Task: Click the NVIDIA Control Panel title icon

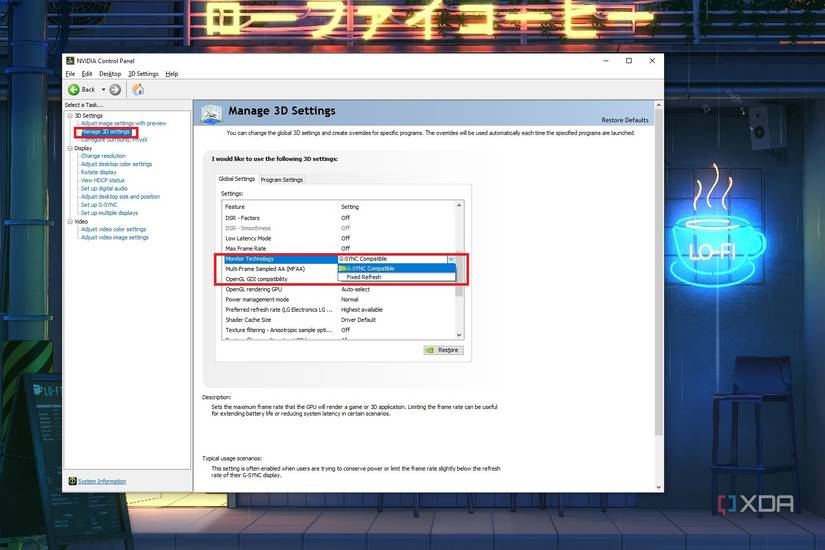Action: pyautogui.click(x=70, y=61)
